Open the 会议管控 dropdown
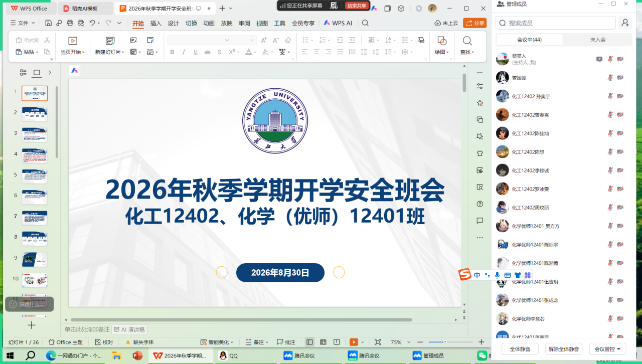This screenshot has height=364, width=642. (x=607, y=349)
